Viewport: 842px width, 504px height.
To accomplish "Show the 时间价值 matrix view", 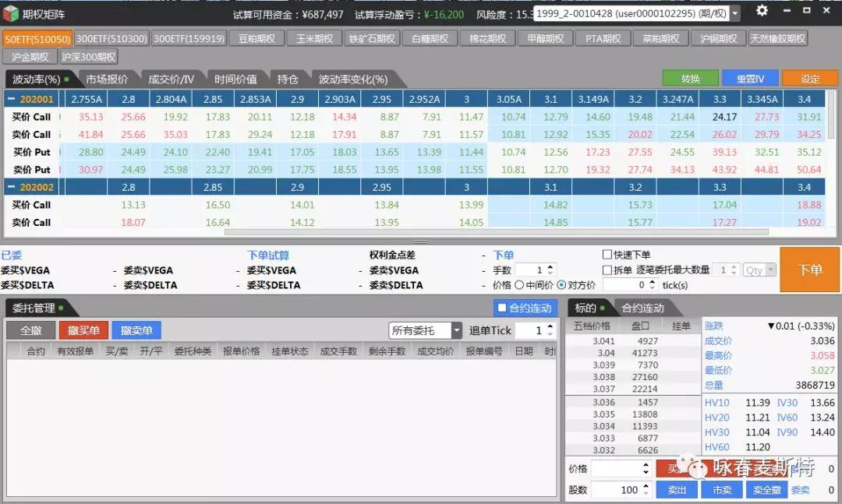I will pos(235,79).
